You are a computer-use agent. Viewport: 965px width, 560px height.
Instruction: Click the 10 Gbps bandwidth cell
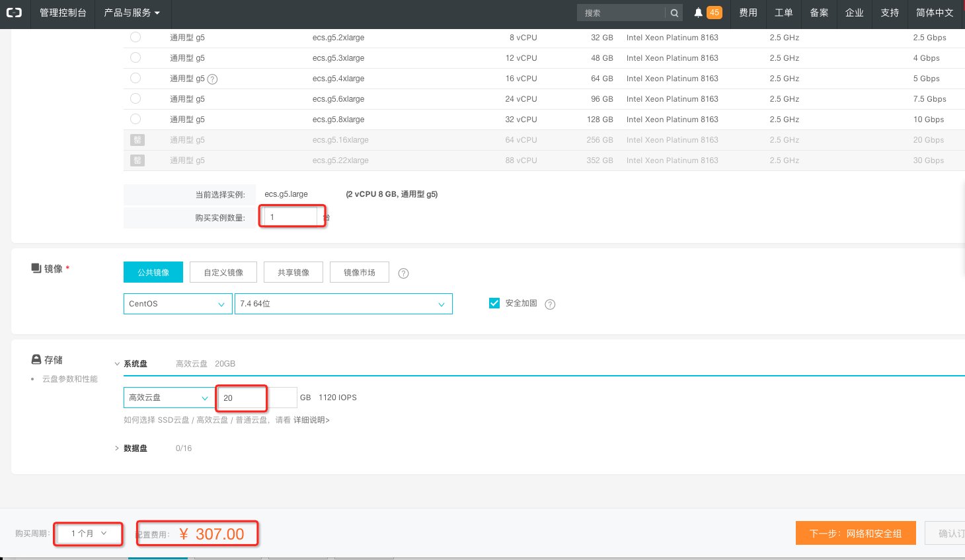coord(929,120)
